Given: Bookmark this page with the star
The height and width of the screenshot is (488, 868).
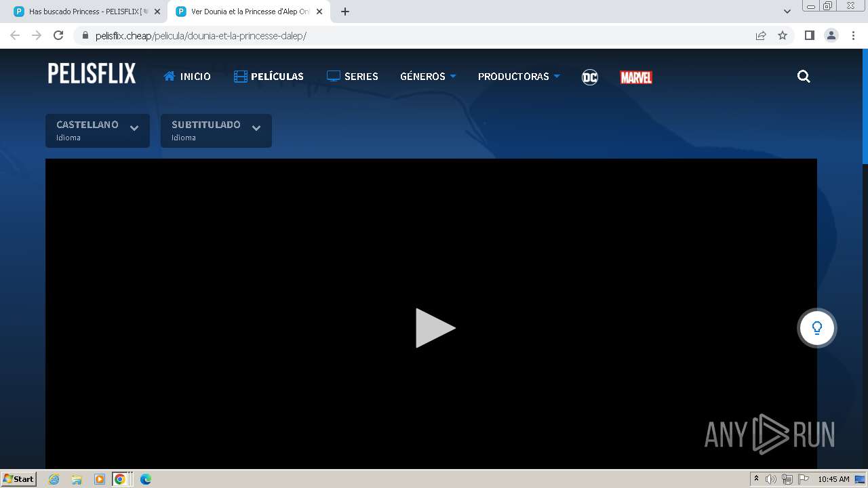Looking at the screenshot, I should (783, 36).
